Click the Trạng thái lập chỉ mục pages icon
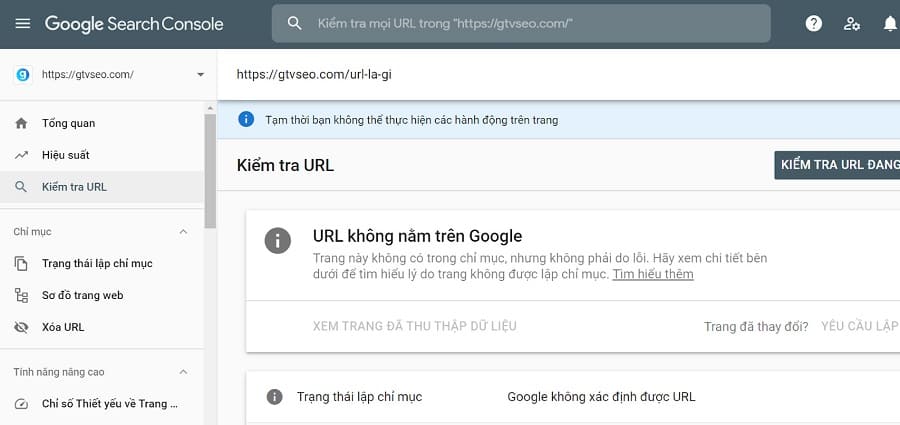The width and height of the screenshot is (900, 425). click(x=21, y=264)
